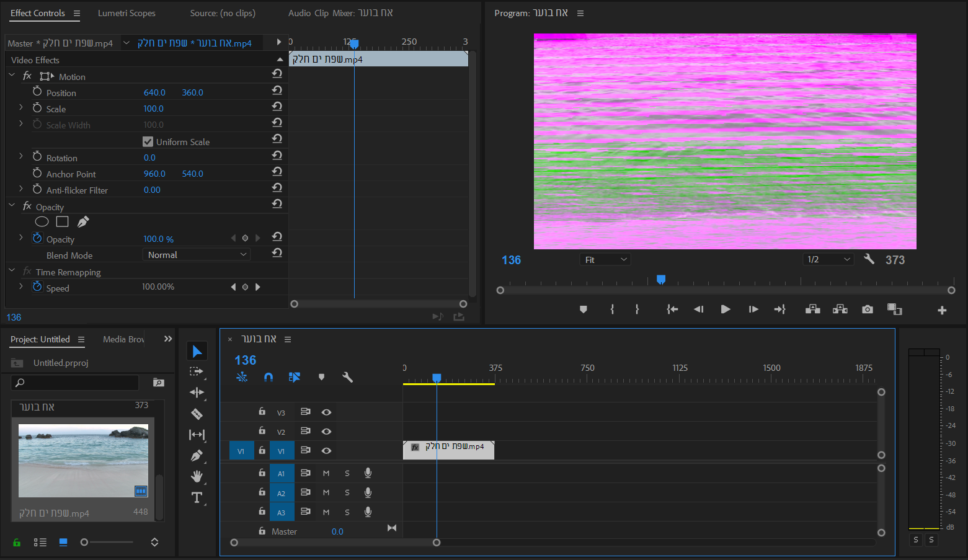Reset the Position parameter
968x560 pixels.
[277, 91]
